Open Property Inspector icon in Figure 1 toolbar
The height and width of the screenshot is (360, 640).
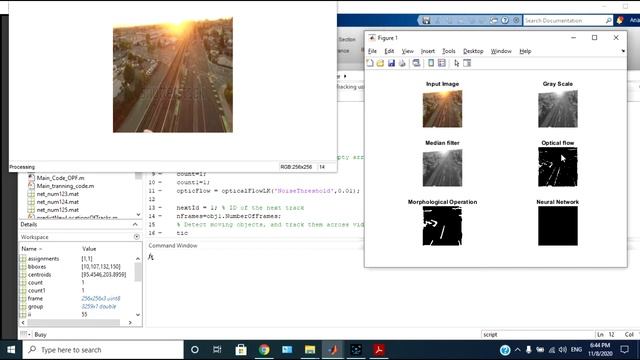[467, 63]
